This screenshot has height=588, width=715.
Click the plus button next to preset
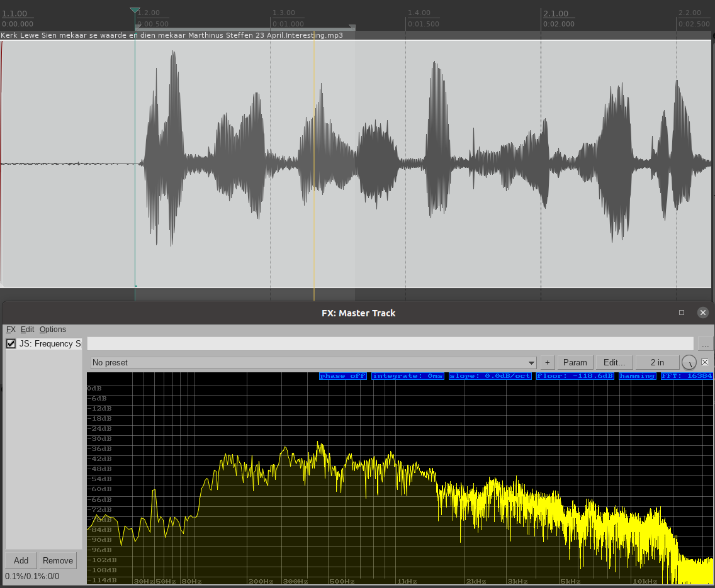point(547,363)
